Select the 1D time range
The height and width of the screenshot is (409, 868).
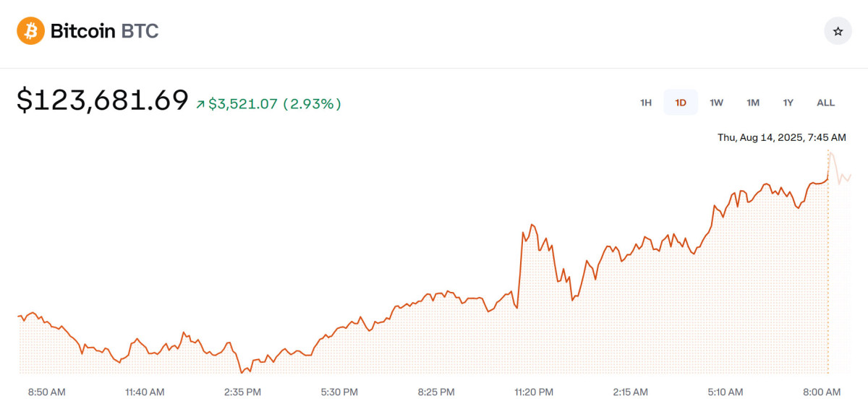coord(681,103)
